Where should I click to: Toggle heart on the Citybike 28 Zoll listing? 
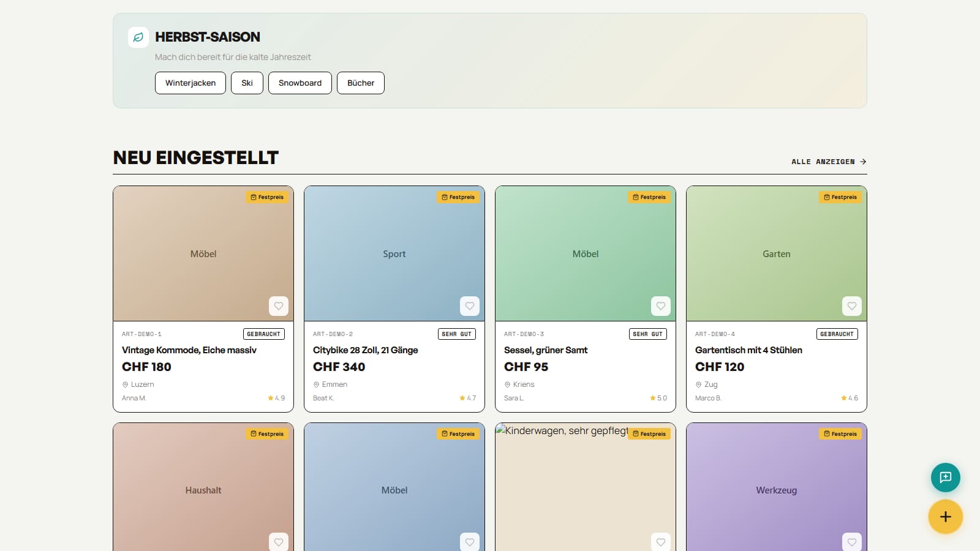click(470, 306)
